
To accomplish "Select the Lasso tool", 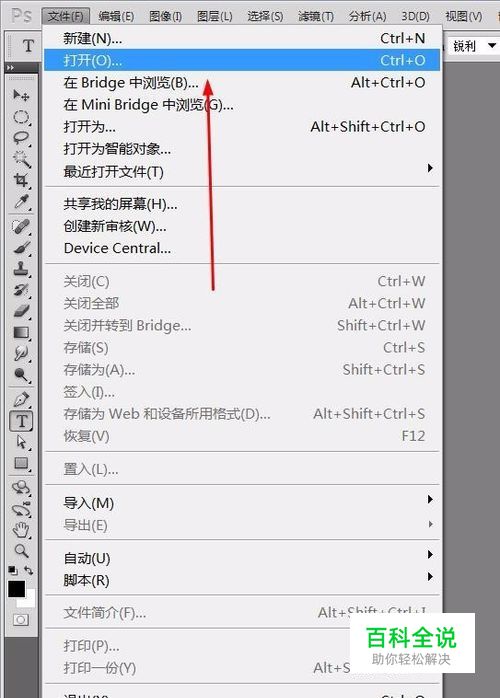I will 20,138.
